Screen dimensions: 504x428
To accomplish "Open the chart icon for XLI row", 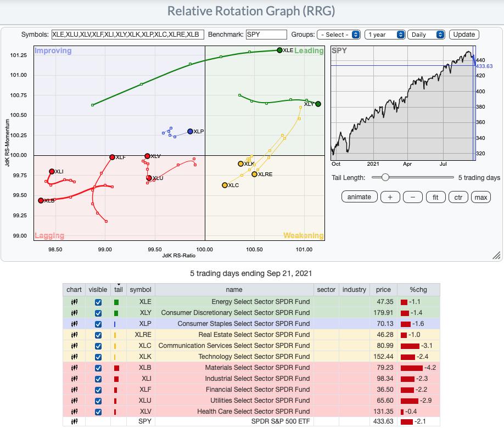I will coord(74,379).
